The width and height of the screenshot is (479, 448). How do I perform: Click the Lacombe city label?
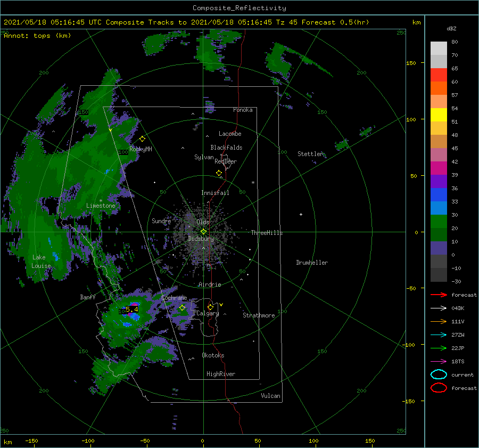point(230,134)
